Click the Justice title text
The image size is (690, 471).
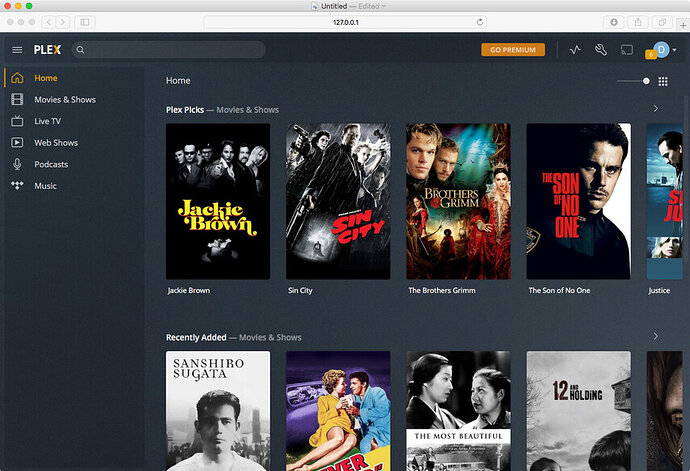[x=659, y=291]
